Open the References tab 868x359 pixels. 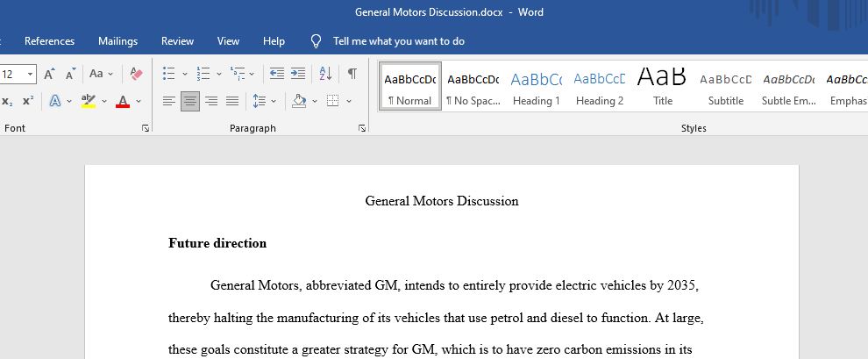click(x=49, y=41)
